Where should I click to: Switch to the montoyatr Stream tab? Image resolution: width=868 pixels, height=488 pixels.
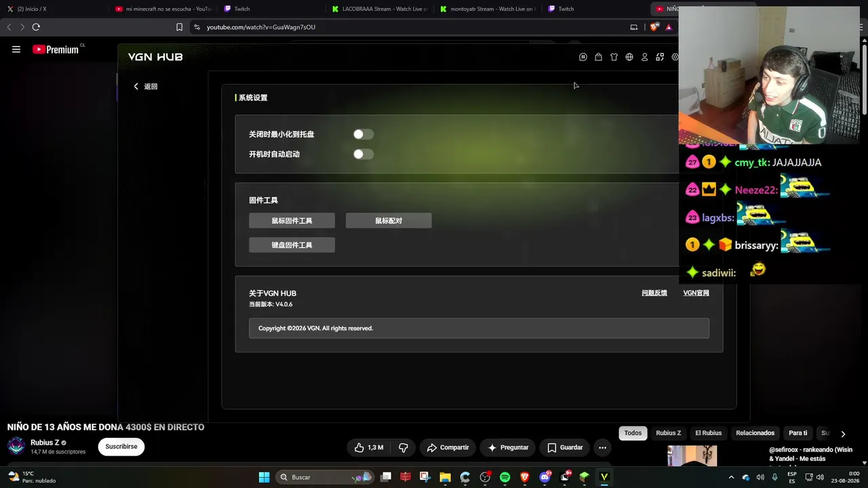[488, 9]
